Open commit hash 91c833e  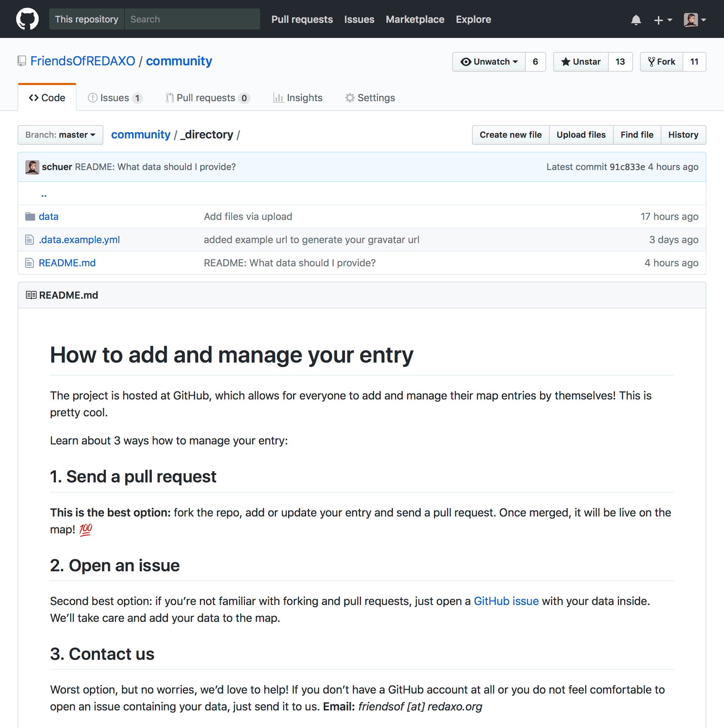click(627, 167)
